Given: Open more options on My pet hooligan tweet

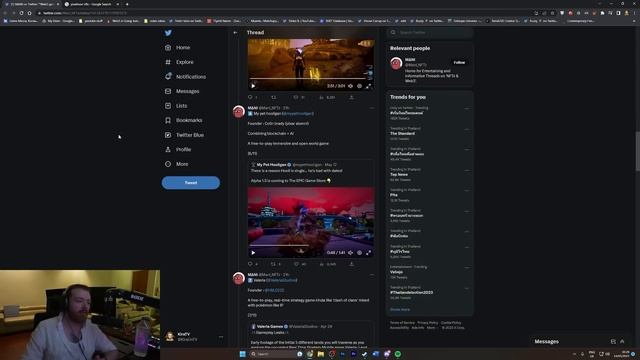Looking at the screenshot, I should [x=371, y=108].
